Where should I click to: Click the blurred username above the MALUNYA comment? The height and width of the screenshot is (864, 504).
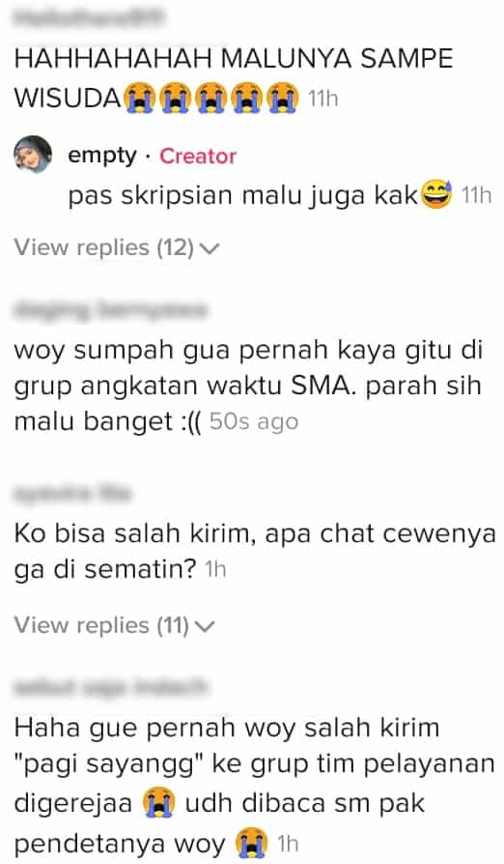click(88, 18)
